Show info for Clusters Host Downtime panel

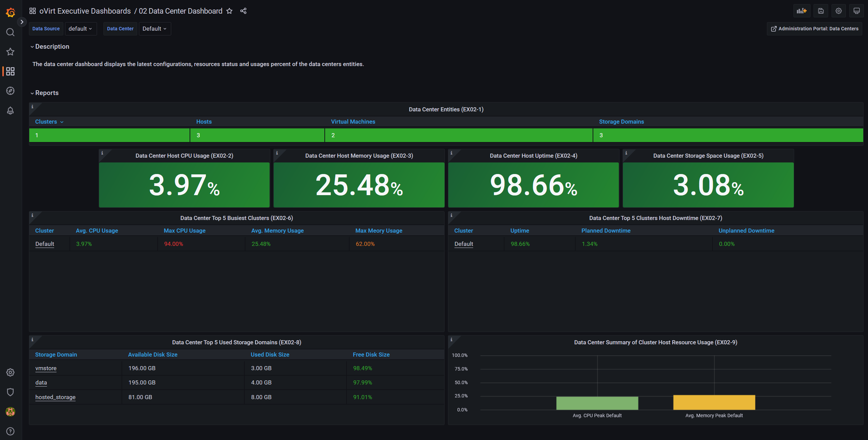click(x=451, y=215)
